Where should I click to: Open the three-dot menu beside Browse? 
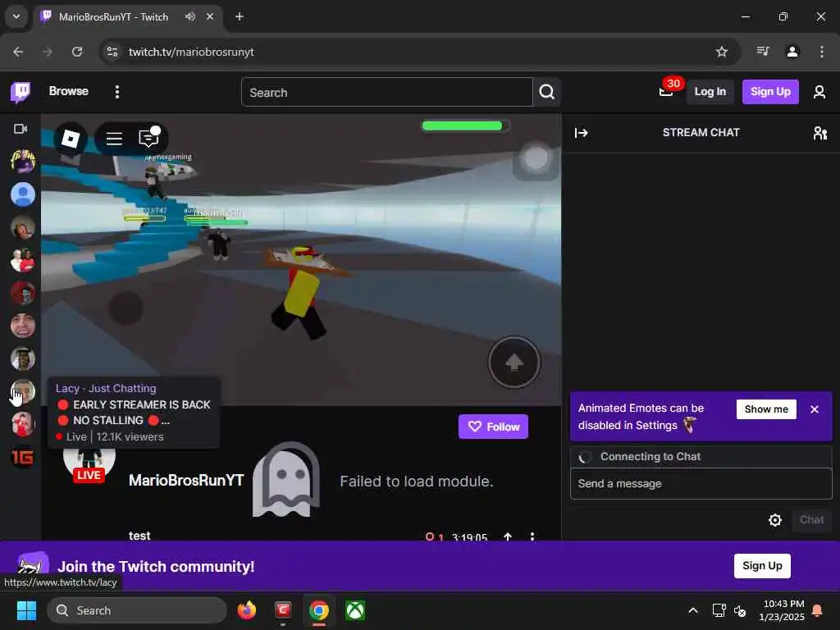[x=116, y=92]
